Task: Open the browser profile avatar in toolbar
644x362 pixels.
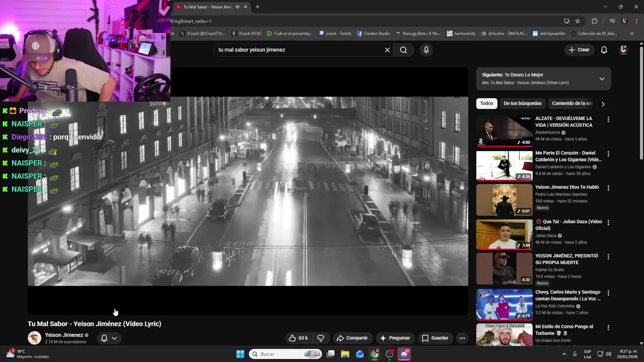Action: (624, 21)
